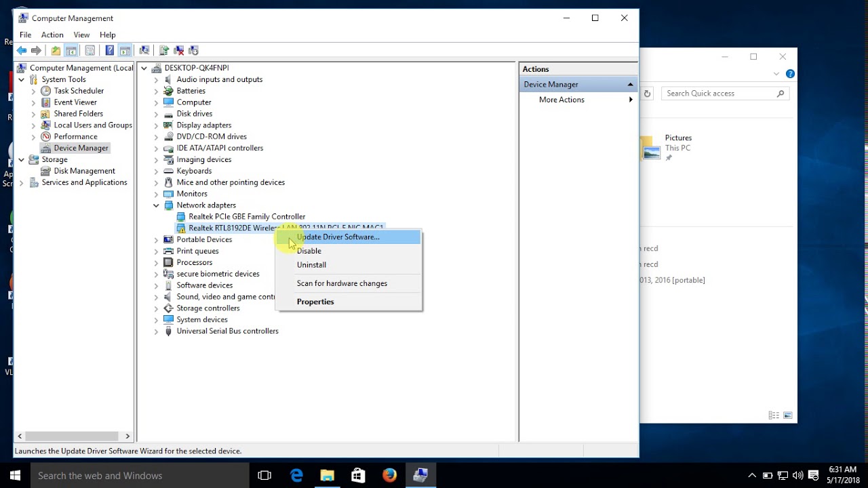
Task: Click Search Quick access field in Explorer
Action: (x=726, y=94)
